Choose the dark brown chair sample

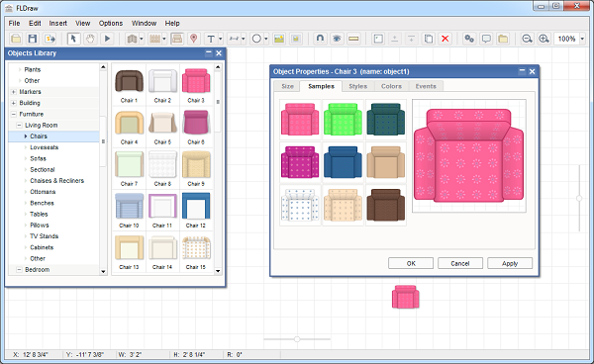pos(386,205)
